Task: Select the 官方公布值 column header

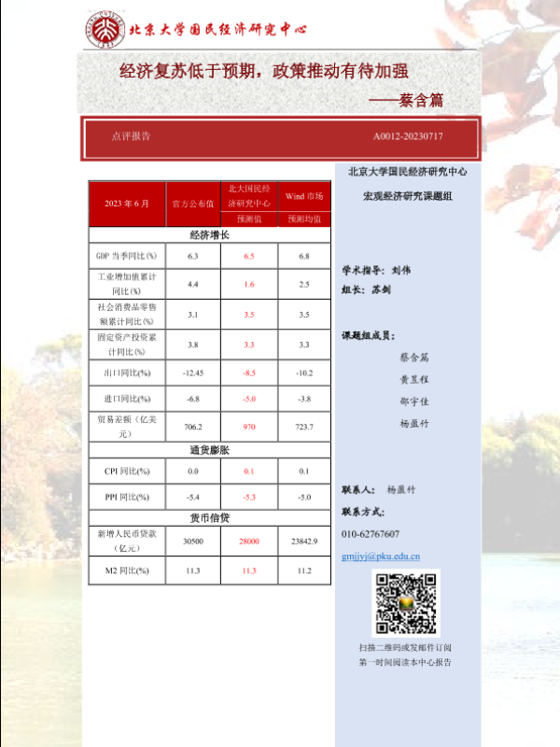Action: (x=192, y=203)
